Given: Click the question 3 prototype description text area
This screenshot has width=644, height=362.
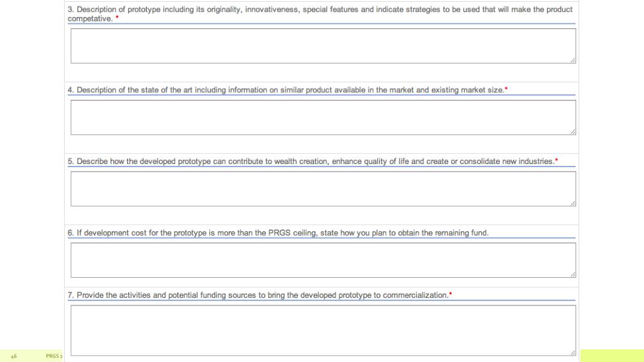Looking at the screenshot, I should coord(323,46).
